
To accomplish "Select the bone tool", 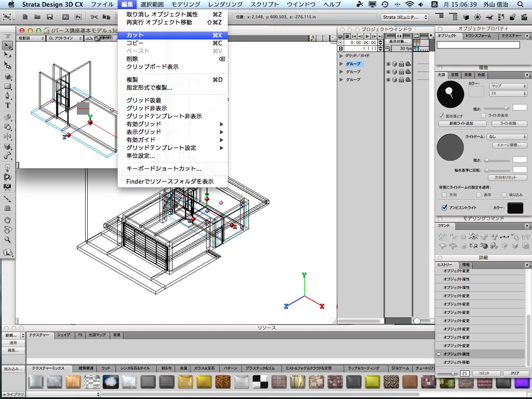I will pyautogui.click(x=7, y=156).
